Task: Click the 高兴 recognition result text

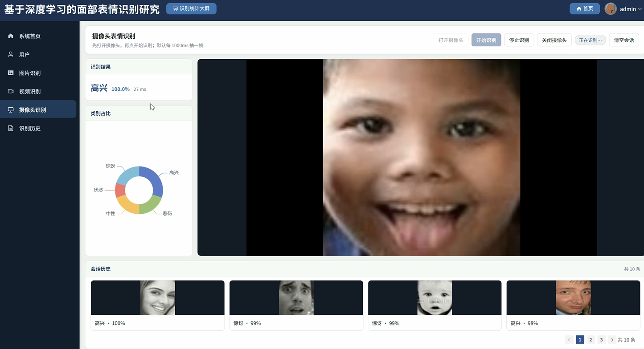Action: click(x=99, y=88)
